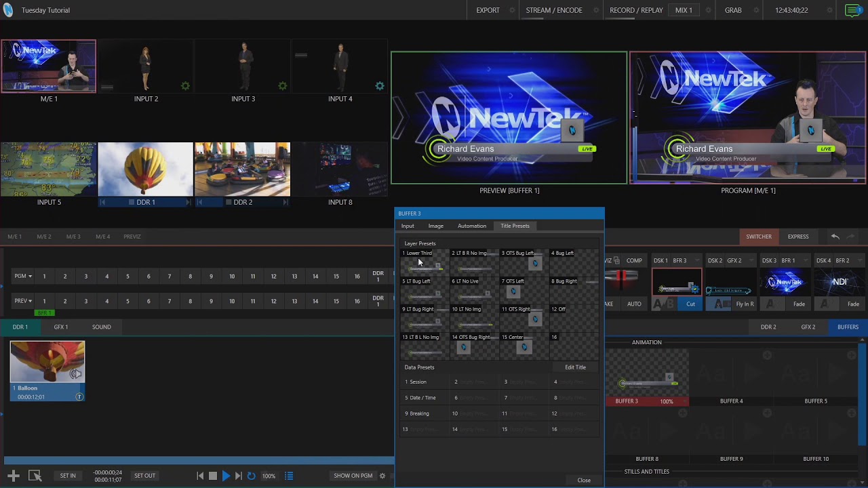This screenshot has width=868, height=488.
Task: Enable Stream / Encode
Action: (554, 10)
